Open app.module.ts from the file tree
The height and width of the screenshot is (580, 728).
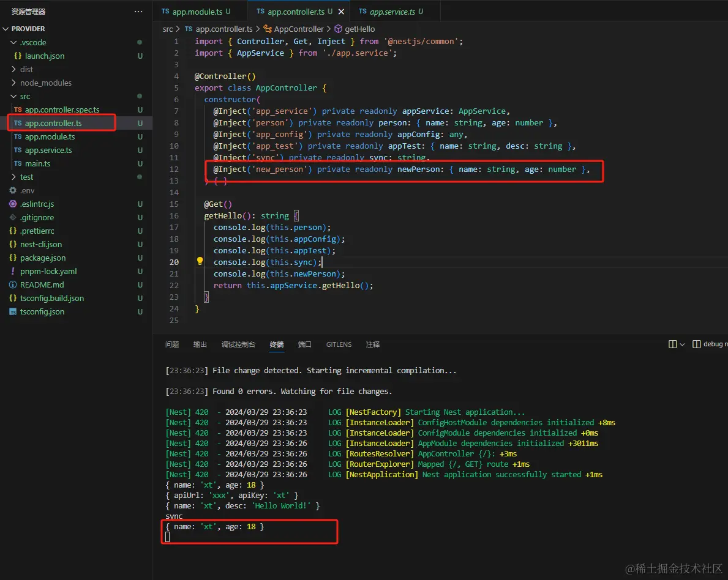50,136
